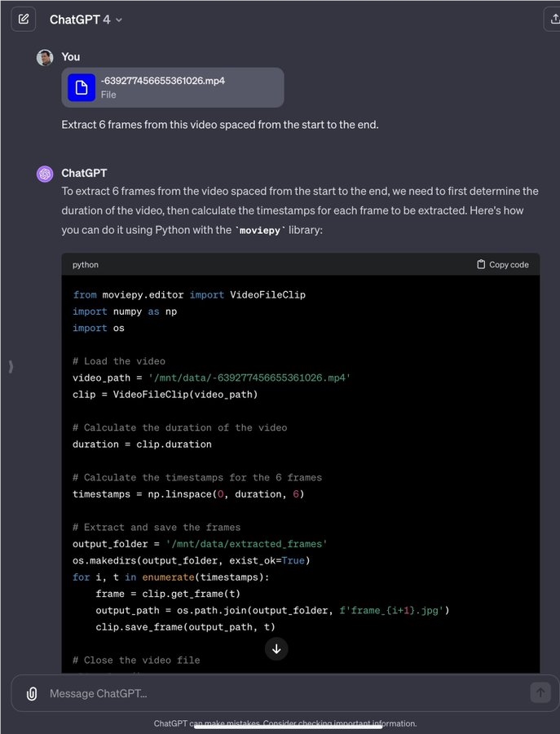Click the ChatGPT sender name above the response
Image resolution: width=560 pixels, height=734 pixels.
coord(84,173)
